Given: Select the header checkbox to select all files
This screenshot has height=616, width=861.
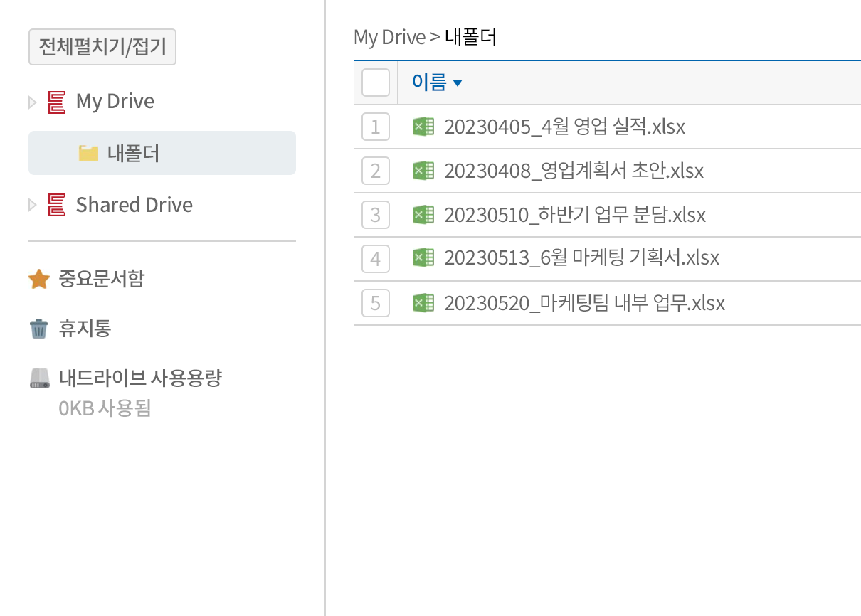Looking at the screenshot, I should pyautogui.click(x=376, y=82).
